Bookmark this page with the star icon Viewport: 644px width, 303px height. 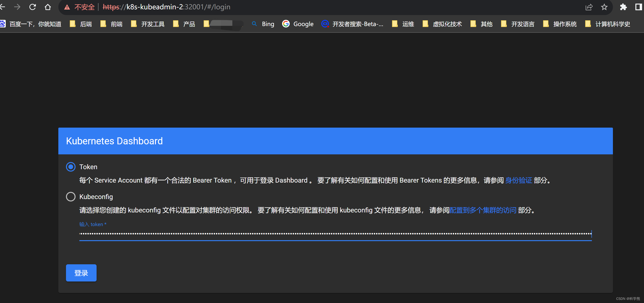pos(604,7)
